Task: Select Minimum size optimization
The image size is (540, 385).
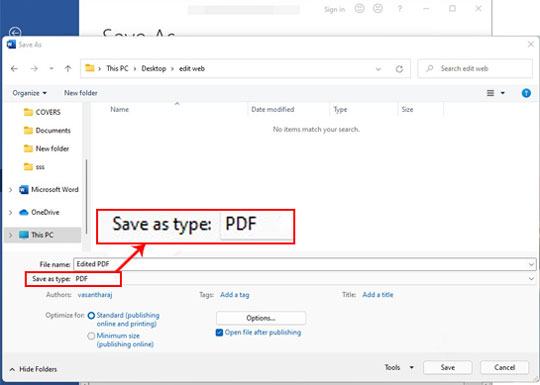Action: 91,336
